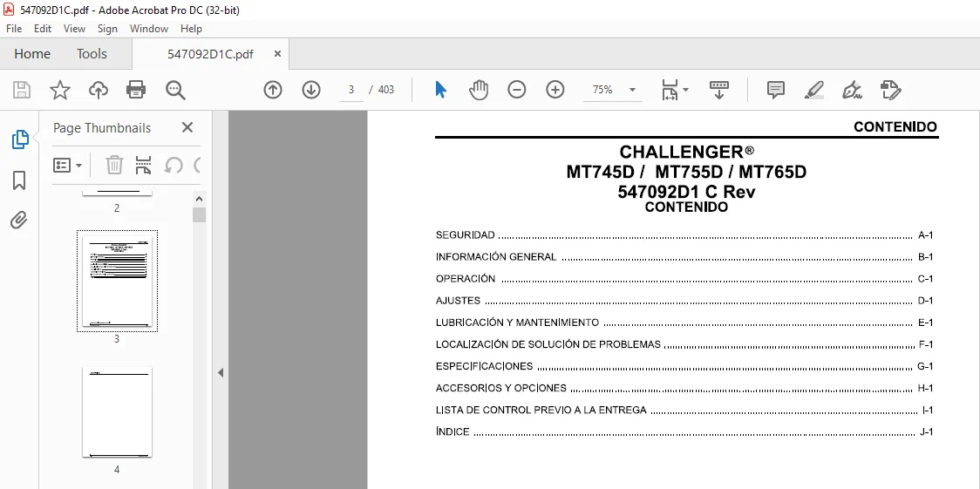Click the Edit PDF stamp icon

pyautogui.click(x=890, y=90)
